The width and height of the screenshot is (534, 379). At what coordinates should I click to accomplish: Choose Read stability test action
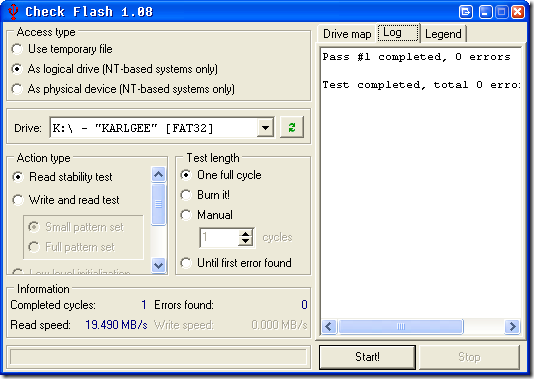[x=62, y=177]
